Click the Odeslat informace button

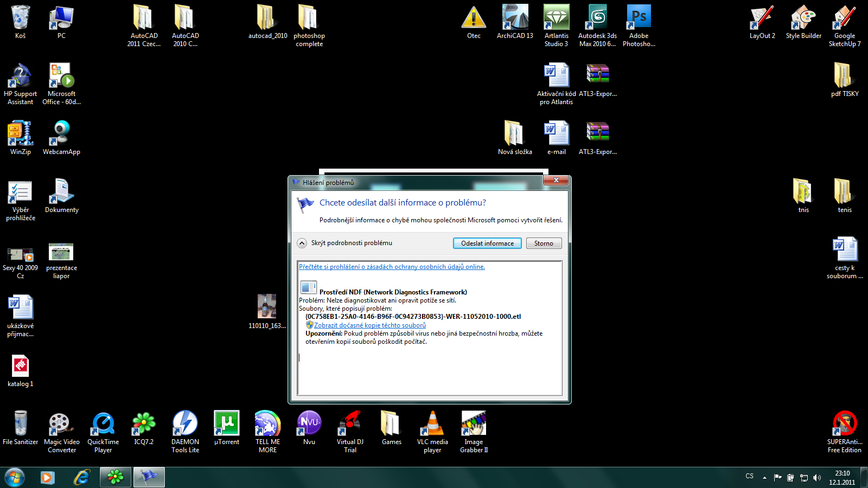click(x=487, y=243)
